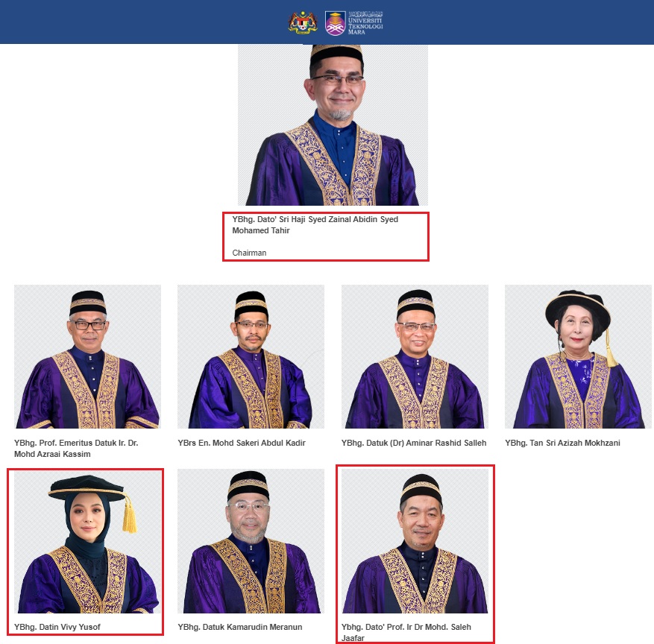Click the Malaysia coat of arms logo
This screenshot has height=644, width=654.
click(303, 22)
